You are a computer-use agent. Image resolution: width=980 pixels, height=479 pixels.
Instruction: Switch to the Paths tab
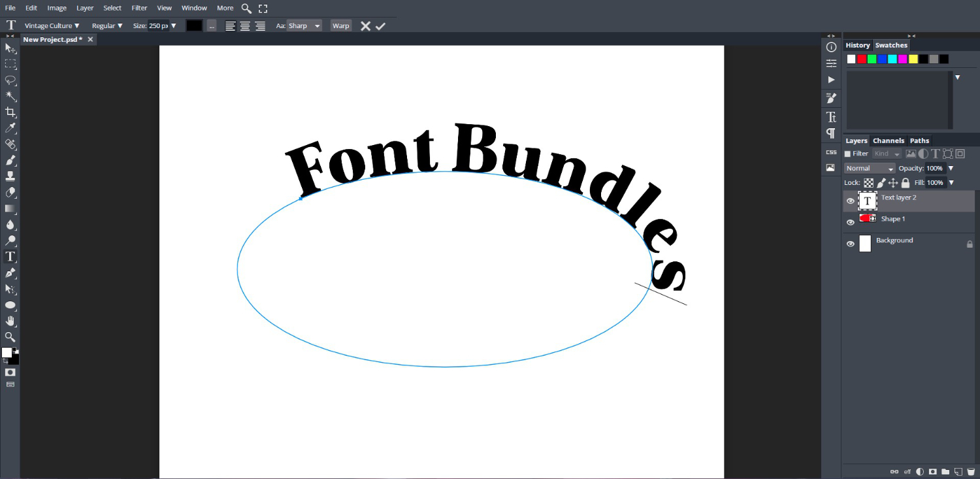[x=920, y=141]
